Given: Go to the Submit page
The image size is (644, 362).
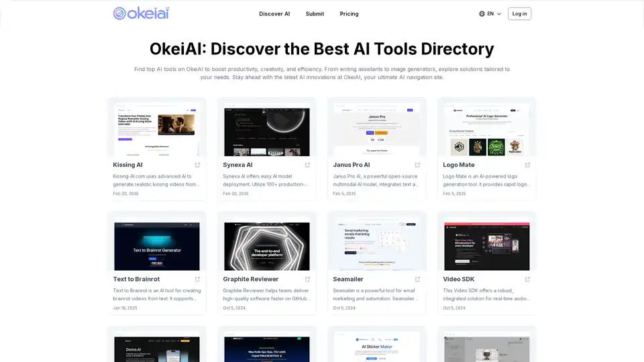Looking at the screenshot, I should point(315,13).
